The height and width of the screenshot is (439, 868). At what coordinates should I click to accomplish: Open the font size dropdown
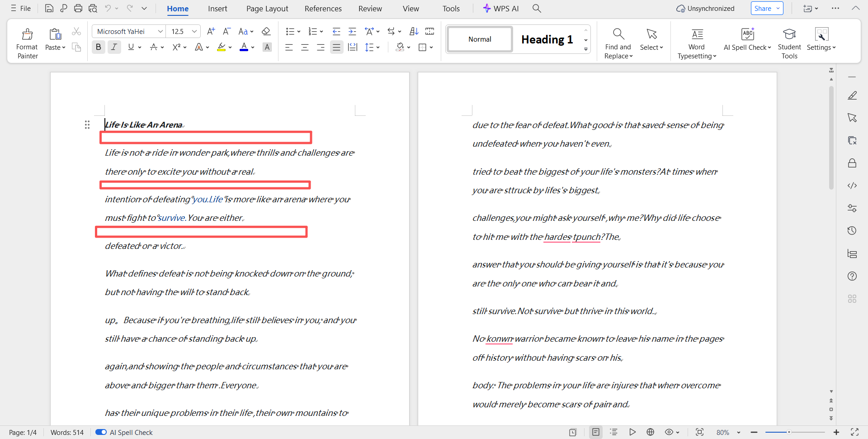194,31
